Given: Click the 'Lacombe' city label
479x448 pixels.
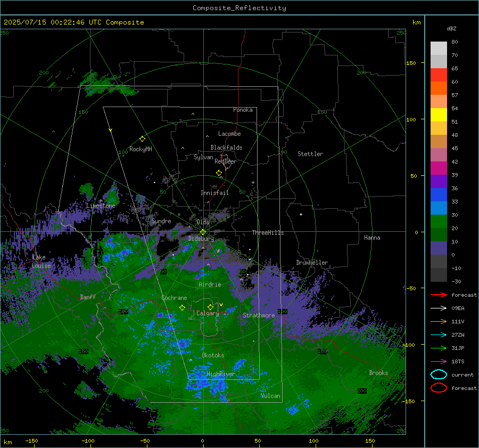Looking at the screenshot, I should coord(229,134).
